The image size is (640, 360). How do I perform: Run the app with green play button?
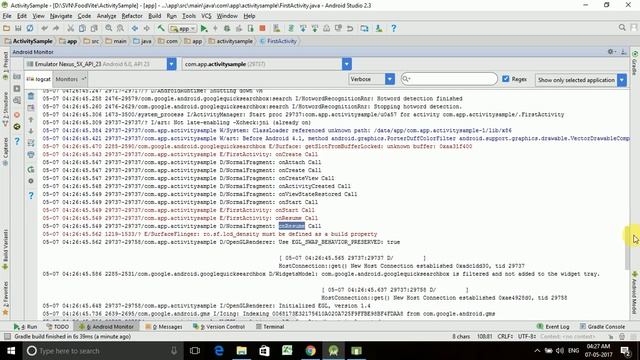[x=204, y=28]
